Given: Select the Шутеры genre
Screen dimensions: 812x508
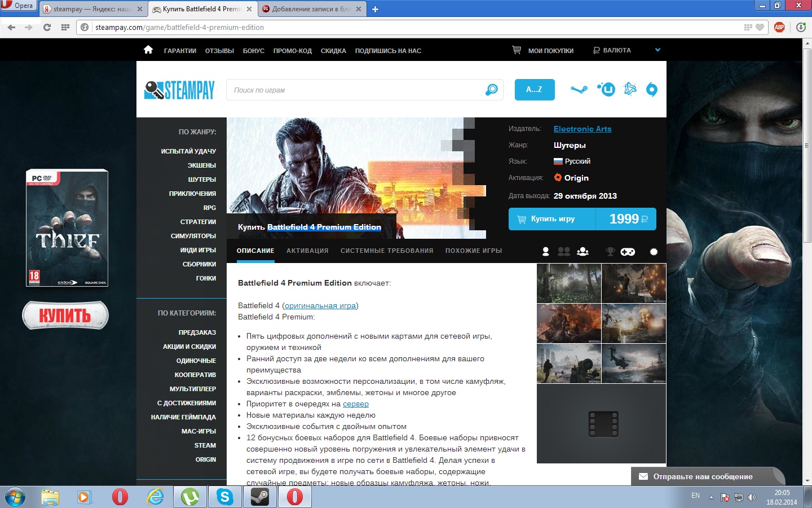Looking at the screenshot, I should click(x=202, y=179).
